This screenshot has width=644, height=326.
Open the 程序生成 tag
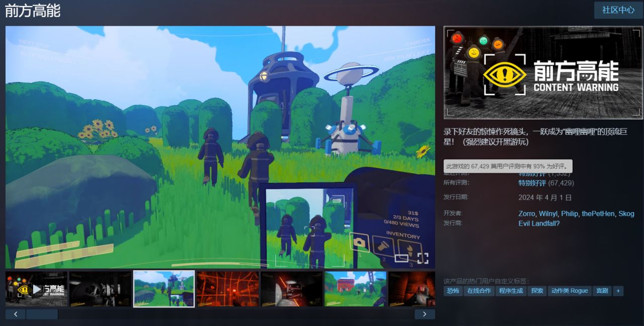click(511, 291)
